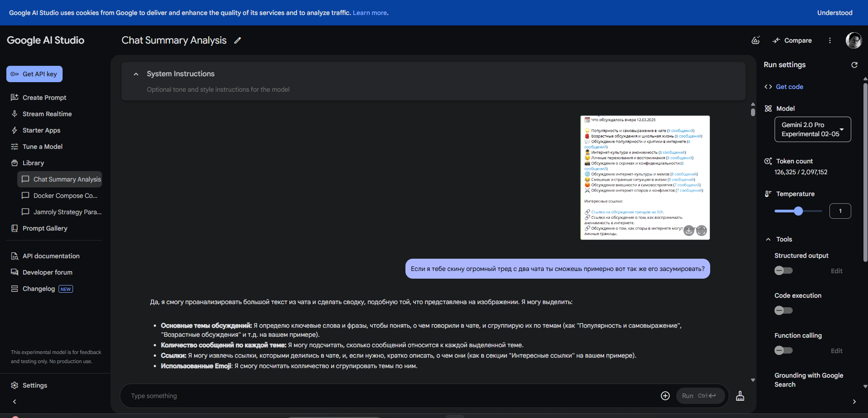Click the Grounding with Google Search label

(809, 380)
